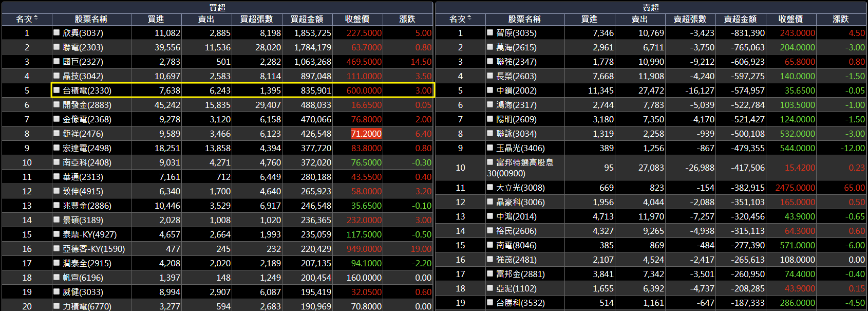868x311 pixels.
Task: Click 賣超張數 column header
Action: pos(690,19)
